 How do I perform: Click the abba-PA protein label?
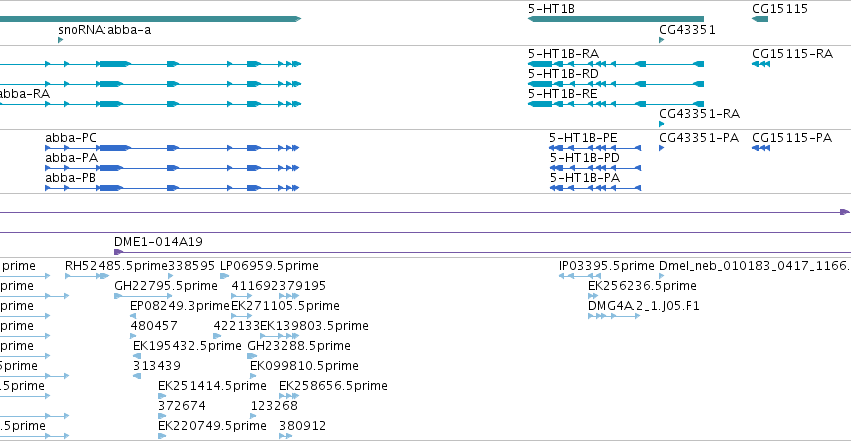pyautogui.click(x=72, y=158)
